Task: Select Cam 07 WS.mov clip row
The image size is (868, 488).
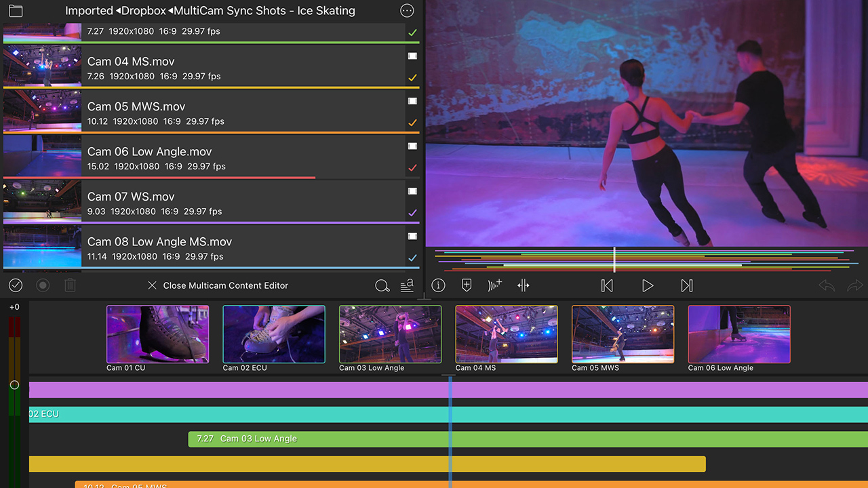Action: pyautogui.click(x=210, y=202)
